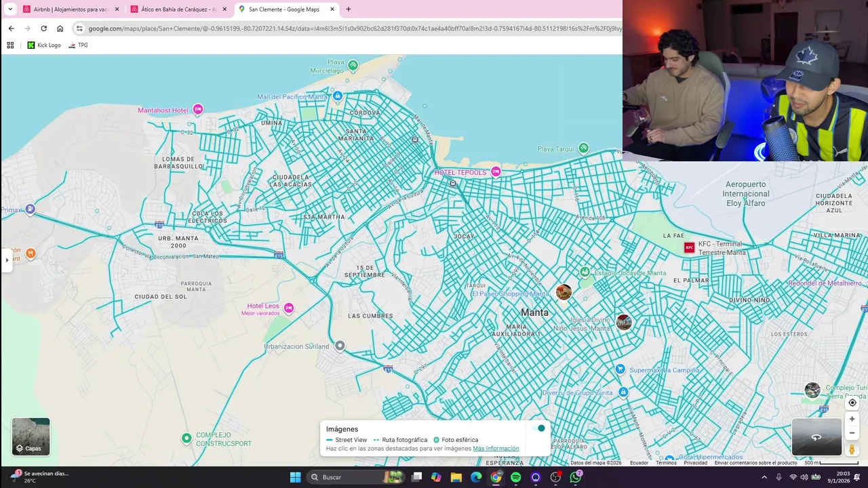The width and height of the screenshot is (868, 488).
Task: Click Enviar comentarios sobre el producto
Action: pyautogui.click(x=755, y=463)
